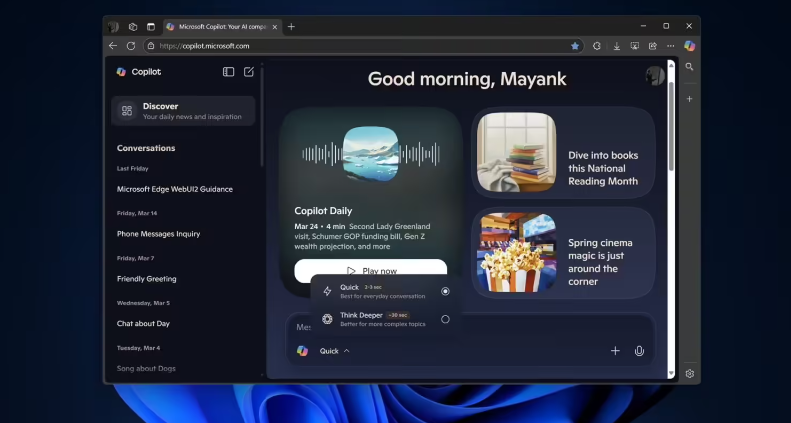The height and width of the screenshot is (423, 791).
Task: Click the plus attachment icon in message box
Action: coord(615,351)
